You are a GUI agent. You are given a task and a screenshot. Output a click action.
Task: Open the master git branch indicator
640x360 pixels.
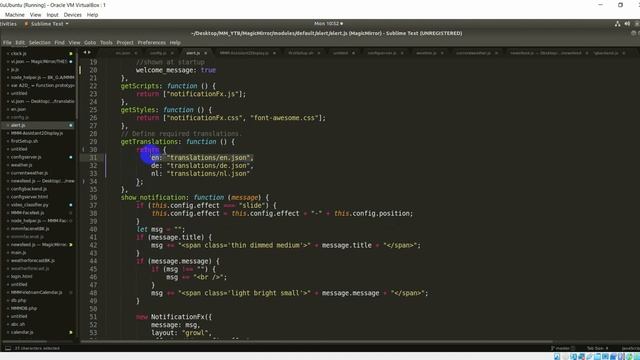(x=562, y=348)
